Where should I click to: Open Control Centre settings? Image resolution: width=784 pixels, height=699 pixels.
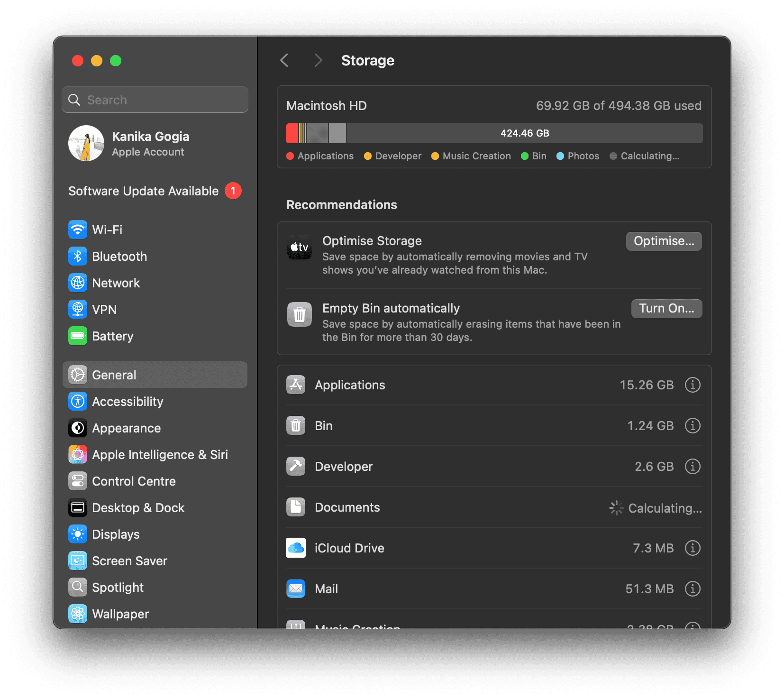[134, 481]
